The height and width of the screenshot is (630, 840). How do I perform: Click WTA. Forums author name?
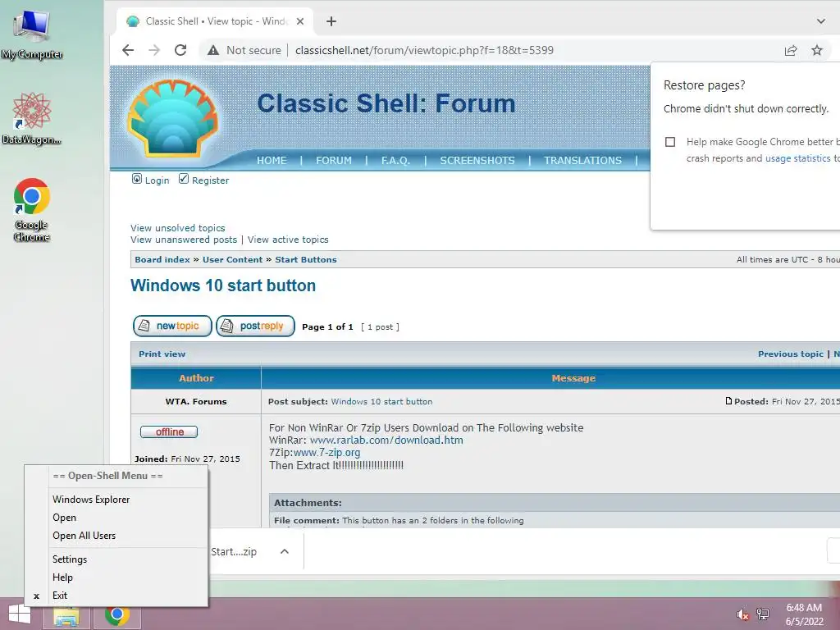[x=196, y=402]
